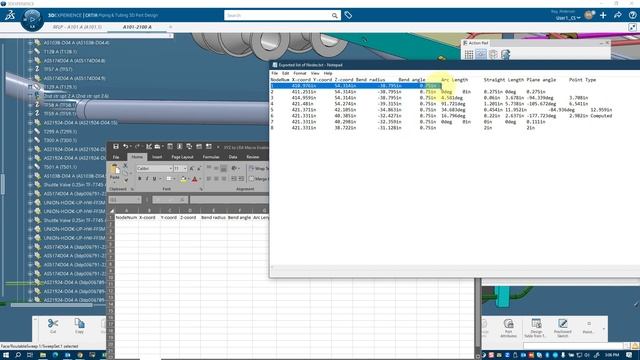
Task: Expand tree node T157 A (T157)
Action: [x=30, y=69]
